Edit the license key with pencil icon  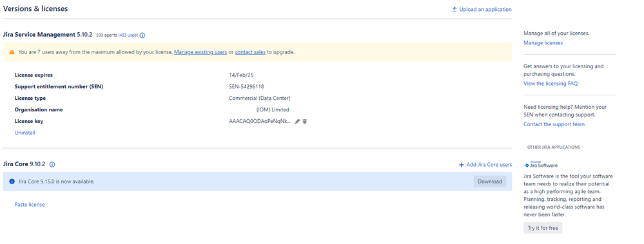coord(297,122)
